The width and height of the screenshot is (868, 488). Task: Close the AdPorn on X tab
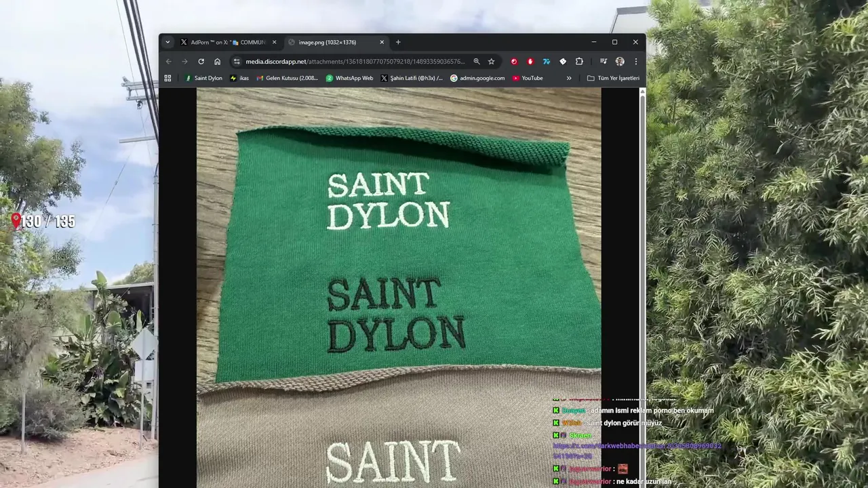[x=274, y=42]
